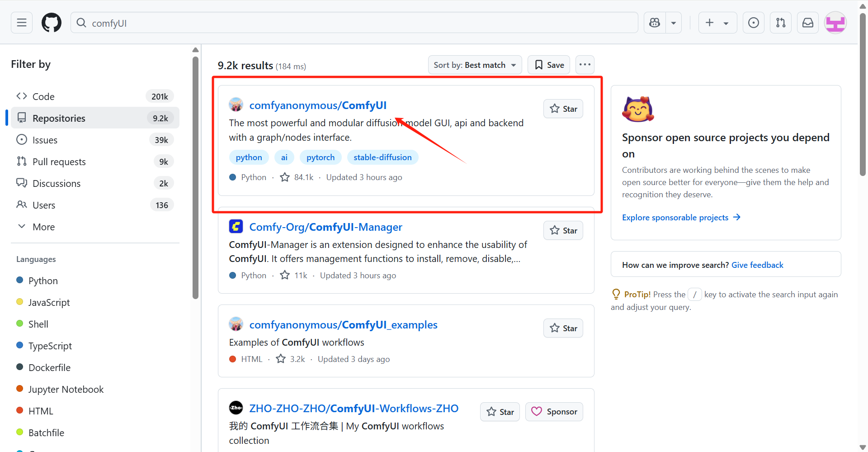Star the comfyanonymous/ComfyUI repository
The width and height of the screenshot is (868, 452).
click(563, 109)
